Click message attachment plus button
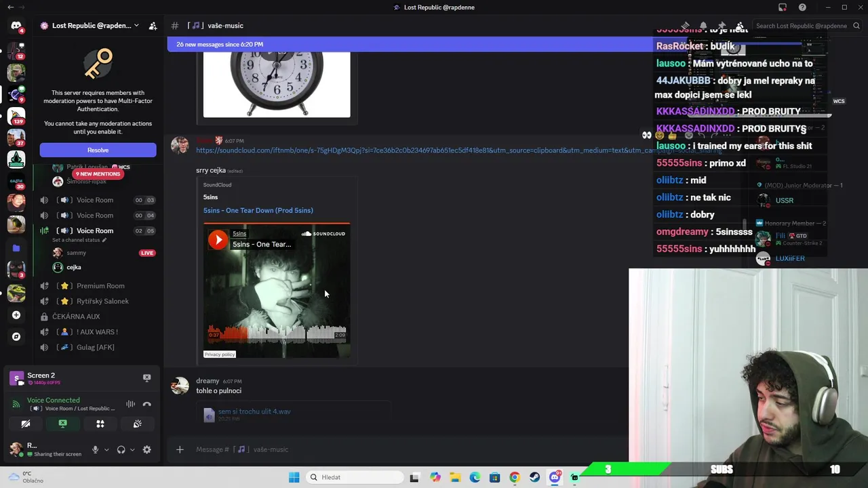This screenshot has width=868, height=488. [x=180, y=449]
